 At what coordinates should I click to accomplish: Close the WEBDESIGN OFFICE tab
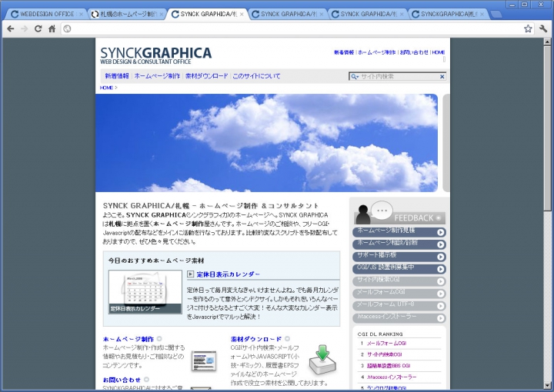tap(82, 14)
